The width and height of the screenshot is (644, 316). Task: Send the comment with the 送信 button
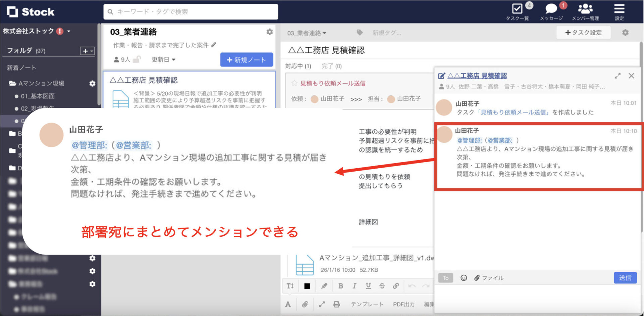click(625, 278)
